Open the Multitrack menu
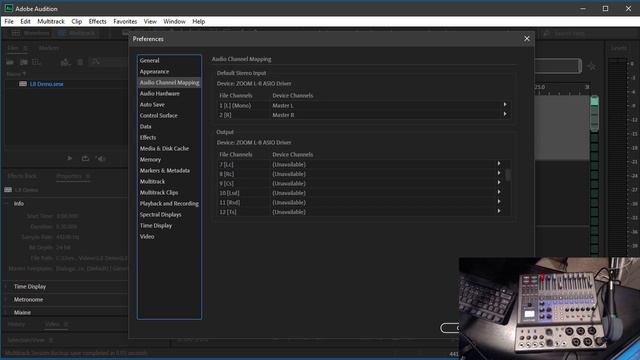 51,21
